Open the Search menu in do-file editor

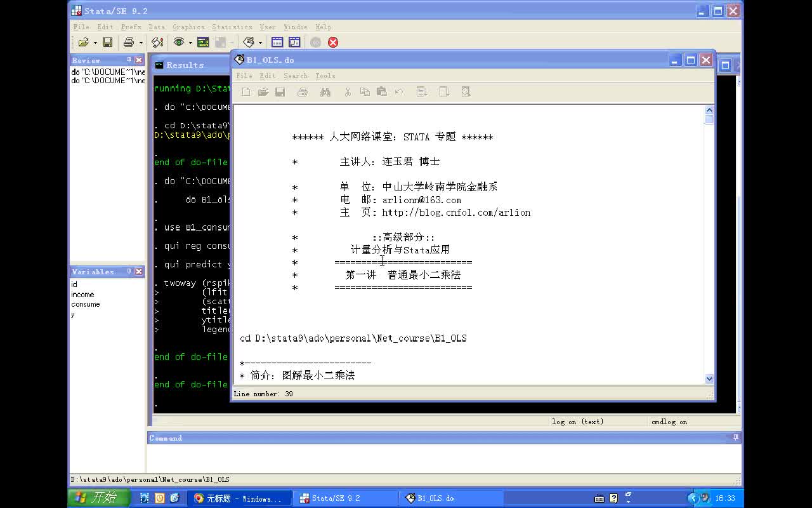(x=295, y=76)
